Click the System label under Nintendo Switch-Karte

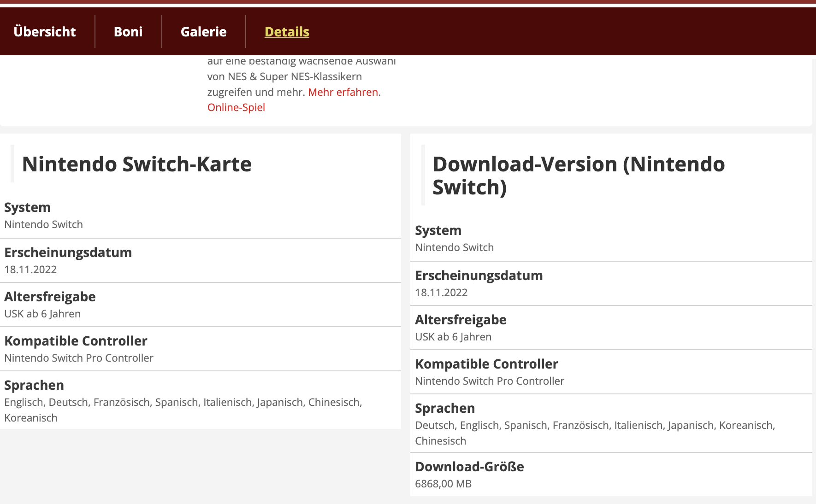tap(27, 207)
